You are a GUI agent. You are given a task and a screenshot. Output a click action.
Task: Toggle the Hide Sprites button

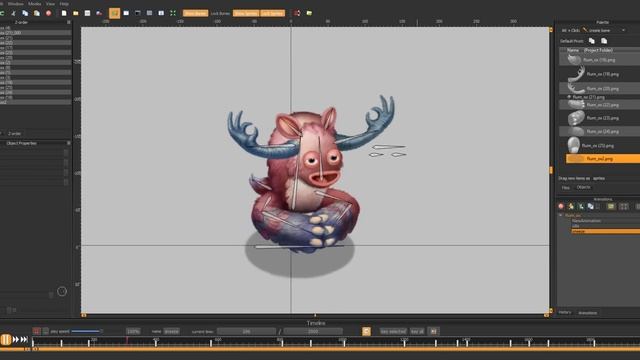click(246, 13)
